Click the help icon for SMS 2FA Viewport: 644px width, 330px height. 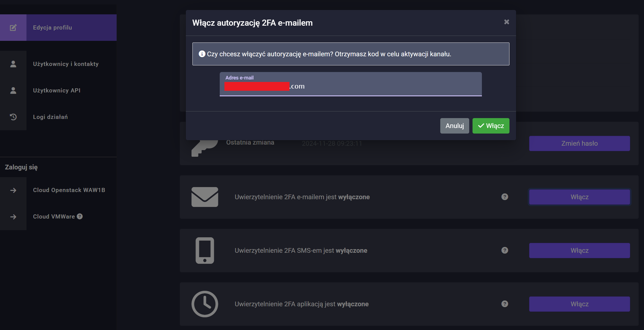click(x=505, y=250)
